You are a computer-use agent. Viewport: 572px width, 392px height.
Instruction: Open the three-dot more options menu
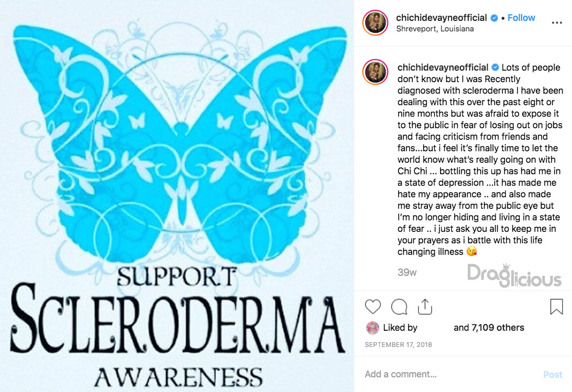(x=557, y=23)
